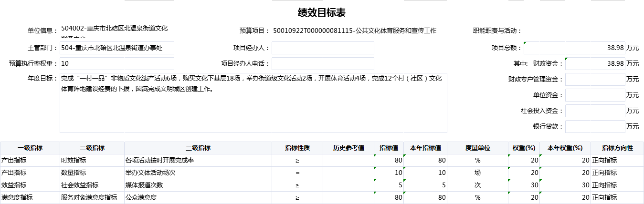Click the 项目经办人 input field
Image resolution: width=644 pixels, height=204 pixels.
[323, 48]
